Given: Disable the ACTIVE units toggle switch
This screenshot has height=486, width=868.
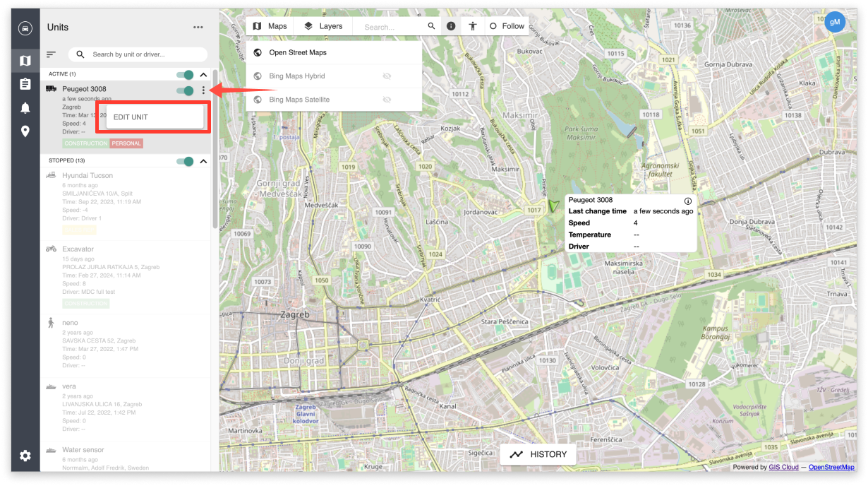Looking at the screenshot, I should (x=184, y=73).
